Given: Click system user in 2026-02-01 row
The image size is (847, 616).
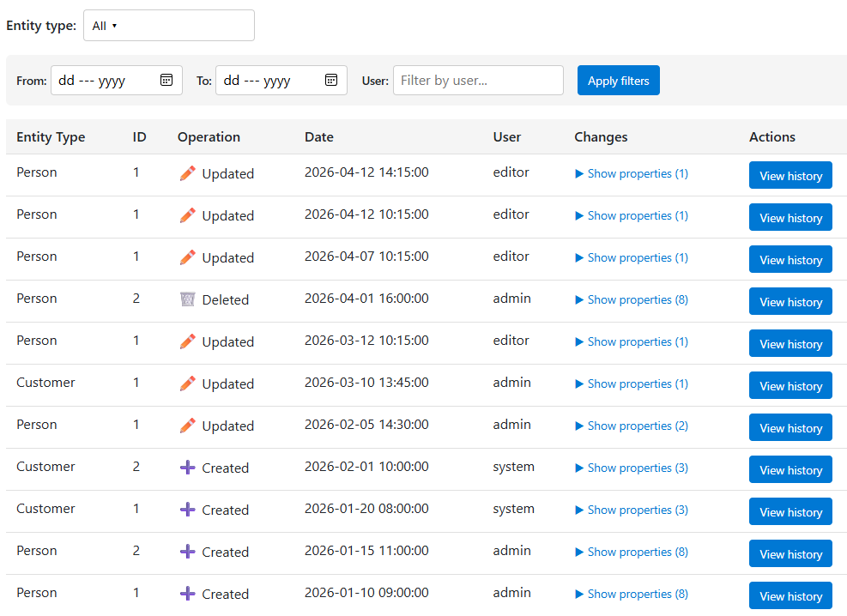Looking at the screenshot, I should [513, 467].
